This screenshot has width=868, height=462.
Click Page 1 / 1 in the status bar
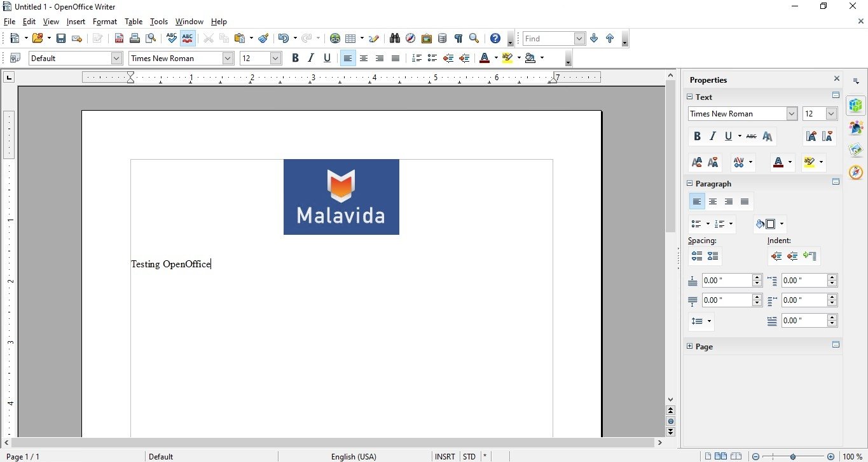pos(23,456)
